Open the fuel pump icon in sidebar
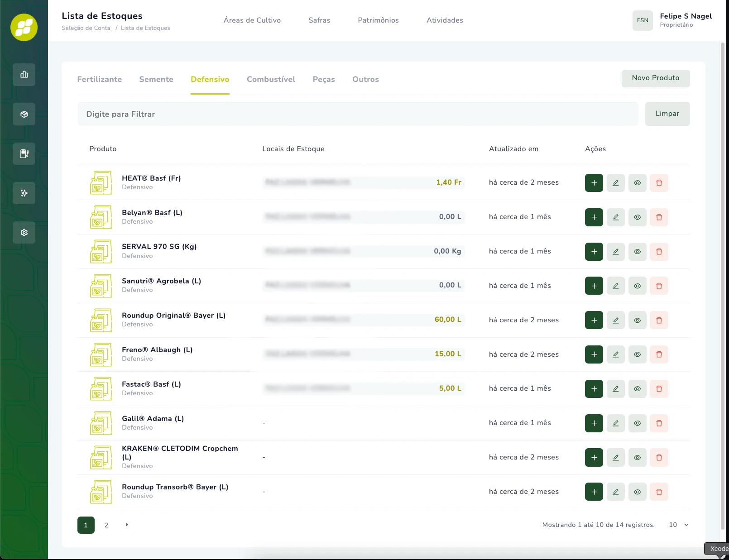729x560 pixels. 24,153
